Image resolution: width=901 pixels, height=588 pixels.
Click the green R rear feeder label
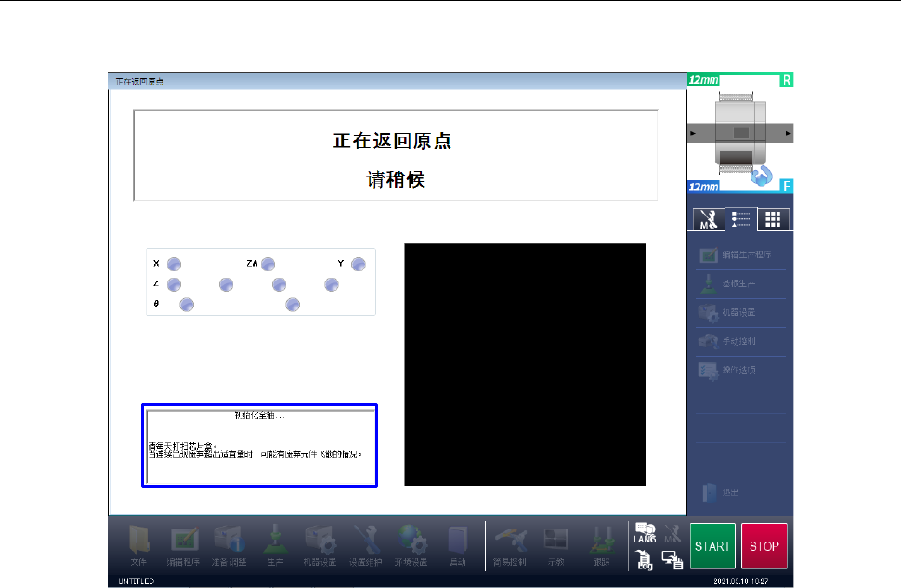[787, 80]
